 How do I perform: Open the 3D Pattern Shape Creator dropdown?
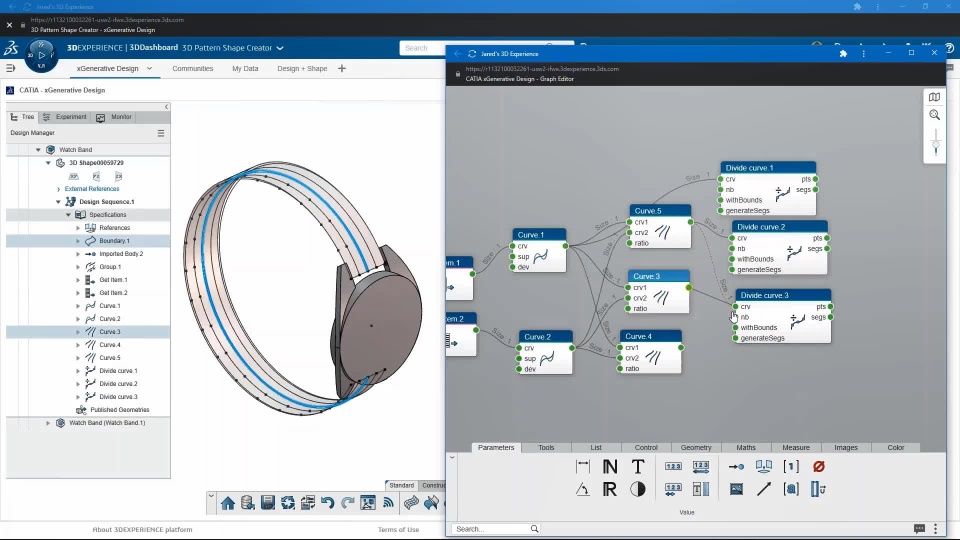coord(280,48)
